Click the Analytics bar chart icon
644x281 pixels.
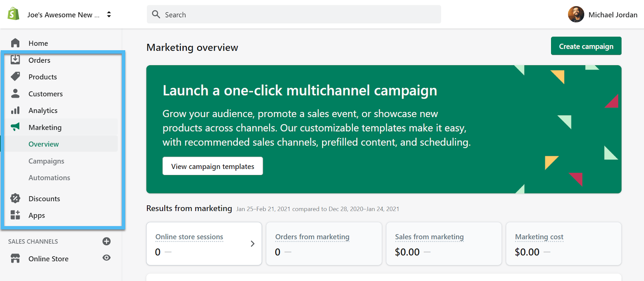(x=15, y=110)
